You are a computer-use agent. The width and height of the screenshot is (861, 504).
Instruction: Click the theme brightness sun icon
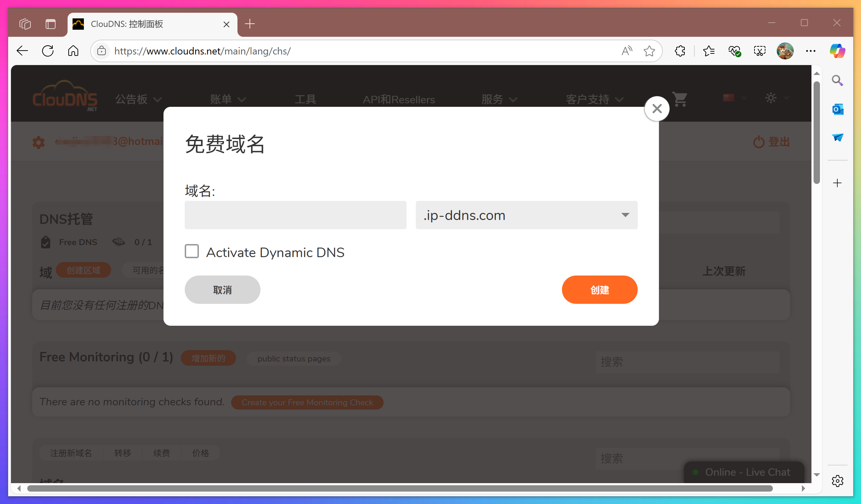click(x=771, y=98)
